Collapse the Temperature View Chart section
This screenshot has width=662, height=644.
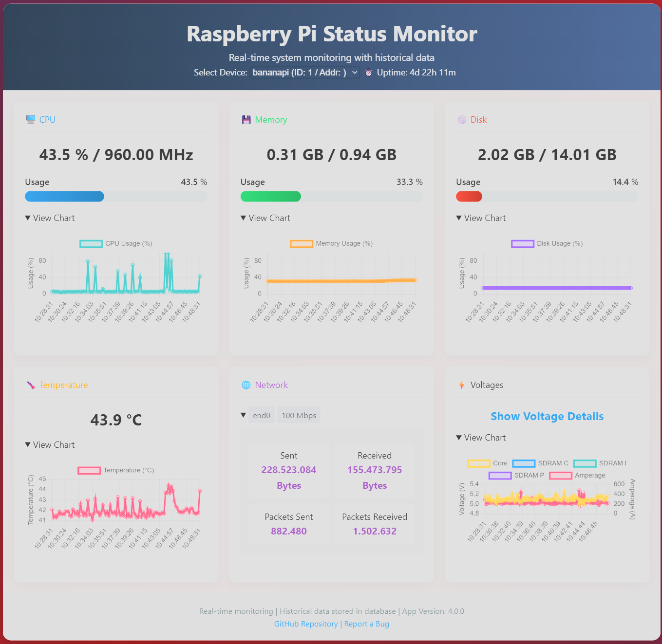coord(50,444)
